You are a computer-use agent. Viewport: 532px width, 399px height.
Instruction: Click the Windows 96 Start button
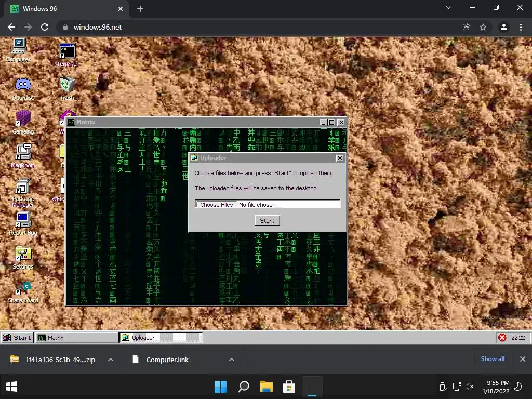coord(17,338)
